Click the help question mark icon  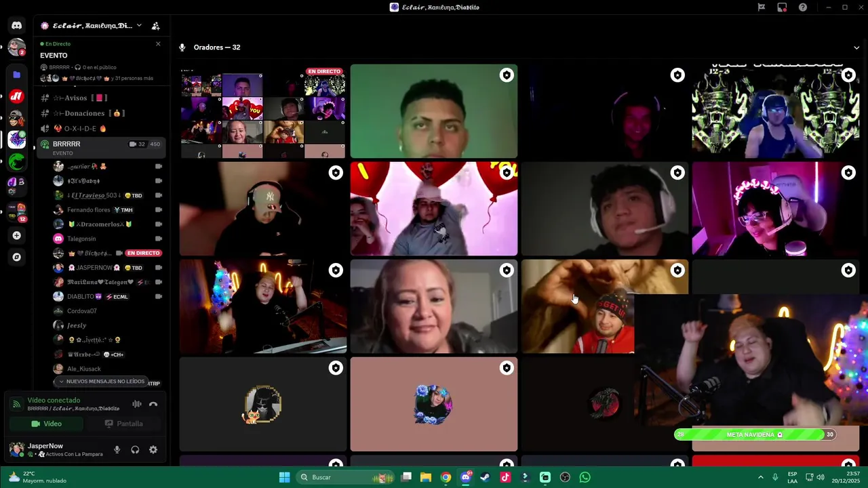pyautogui.click(x=803, y=7)
